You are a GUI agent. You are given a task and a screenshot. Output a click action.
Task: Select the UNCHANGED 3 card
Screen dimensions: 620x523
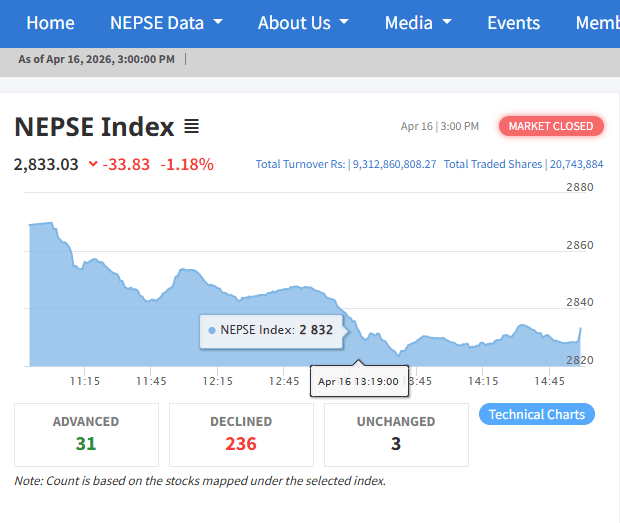click(396, 435)
